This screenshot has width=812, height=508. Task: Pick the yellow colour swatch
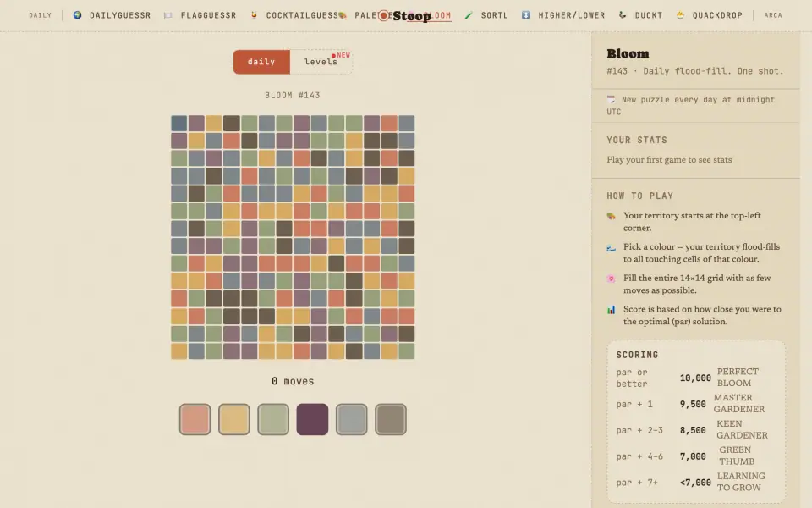(x=234, y=419)
